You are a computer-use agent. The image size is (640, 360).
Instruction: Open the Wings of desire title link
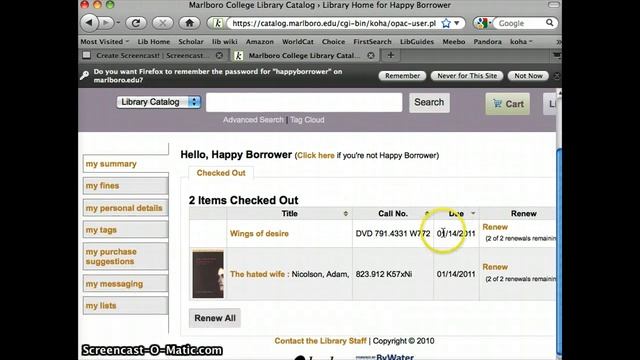[x=259, y=233]
